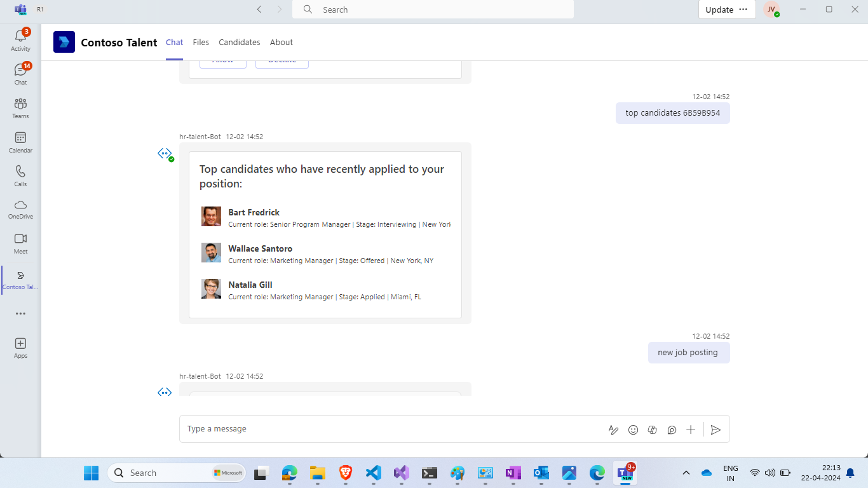Open the Apps store in sidebar
Screen dimensions: 868x488
20,348
